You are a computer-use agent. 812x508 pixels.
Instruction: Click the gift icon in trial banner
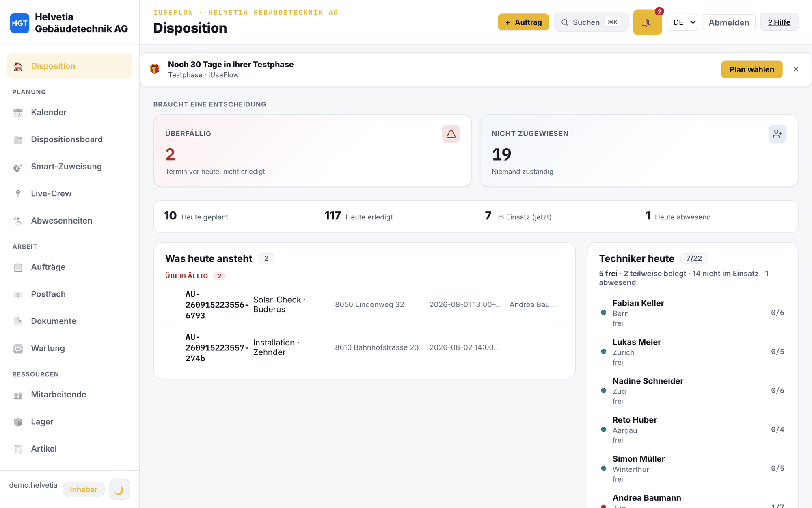(155, 69)
